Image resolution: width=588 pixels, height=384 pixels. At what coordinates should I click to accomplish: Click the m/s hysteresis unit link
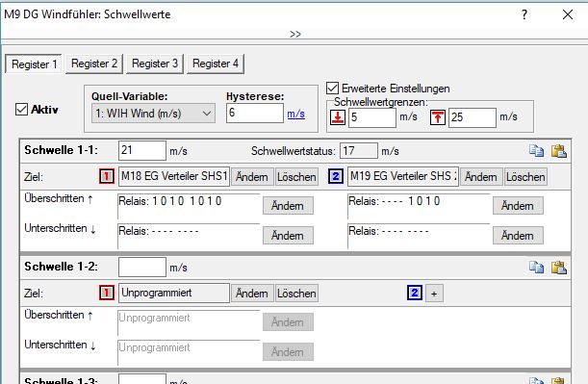295,114
